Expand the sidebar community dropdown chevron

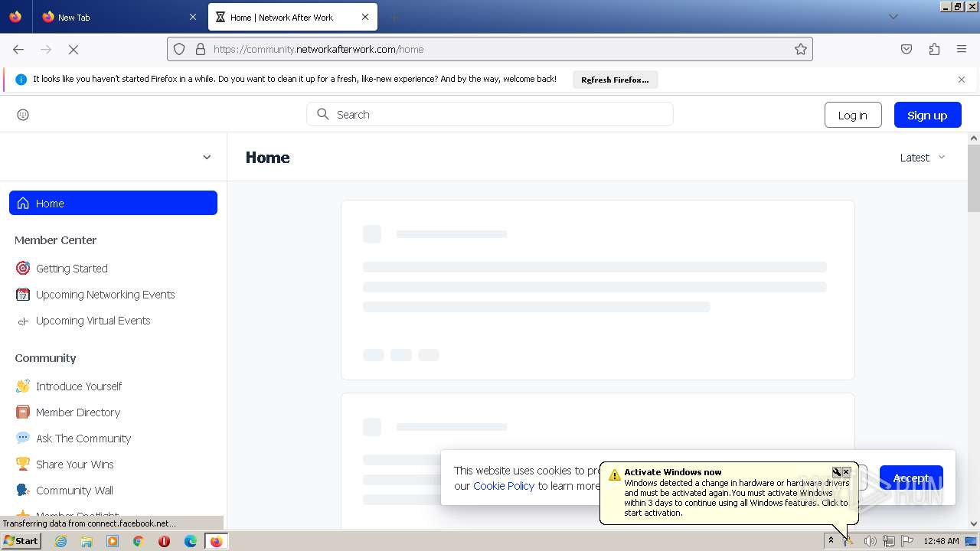(207, 158)
